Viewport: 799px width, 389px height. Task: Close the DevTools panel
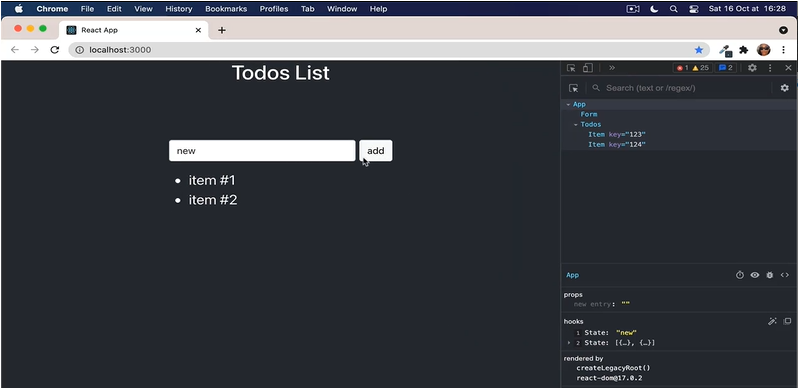coord(788,68)
